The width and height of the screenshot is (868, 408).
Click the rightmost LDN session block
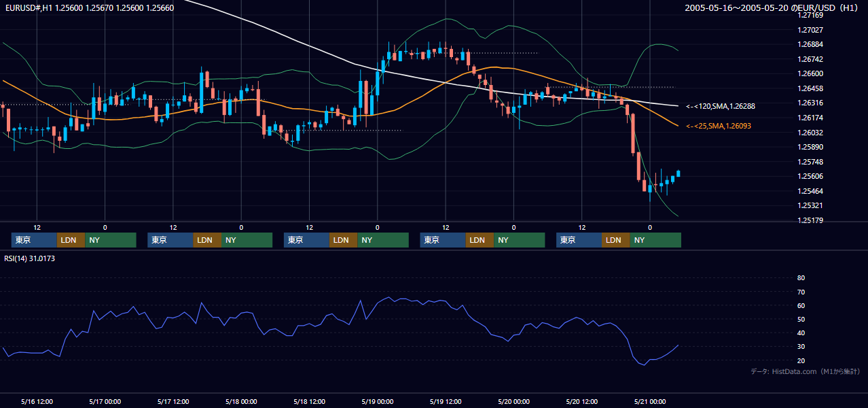click(615, 240)
